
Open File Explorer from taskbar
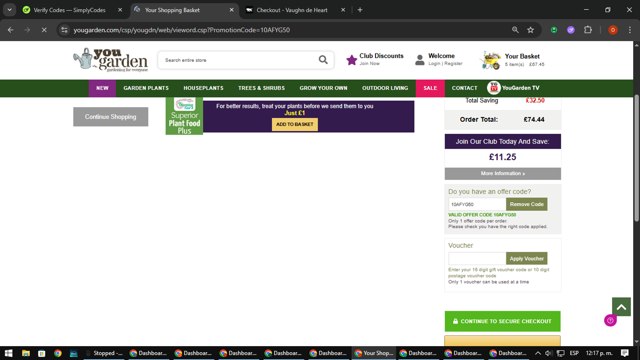pyautogui.click(x=26, y=353)
